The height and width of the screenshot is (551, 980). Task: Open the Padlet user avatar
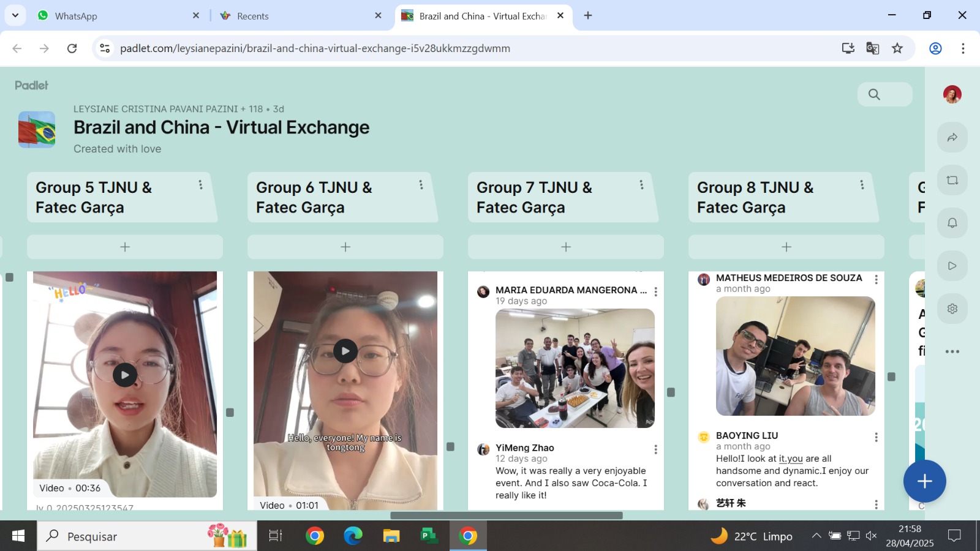click(x=952, y=94)
